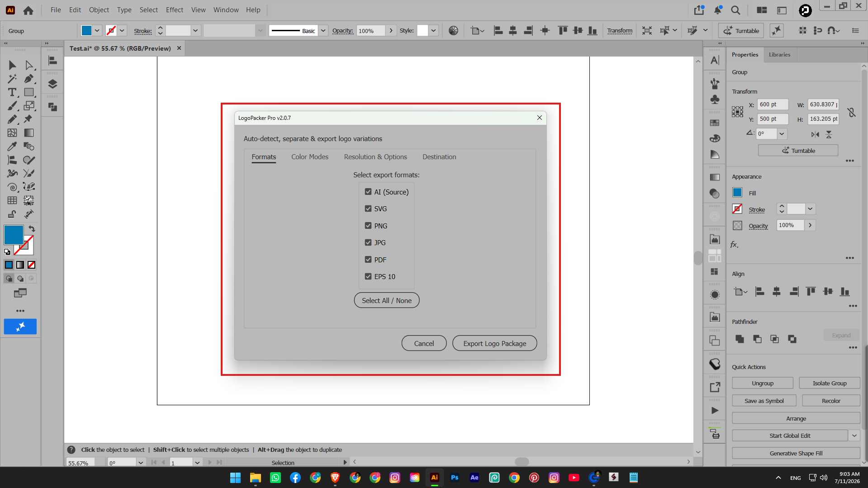The width and height of the screenshot is (868, 488).
Task: Open WhatsApp from the taskbar
Action: click(275, 477)
